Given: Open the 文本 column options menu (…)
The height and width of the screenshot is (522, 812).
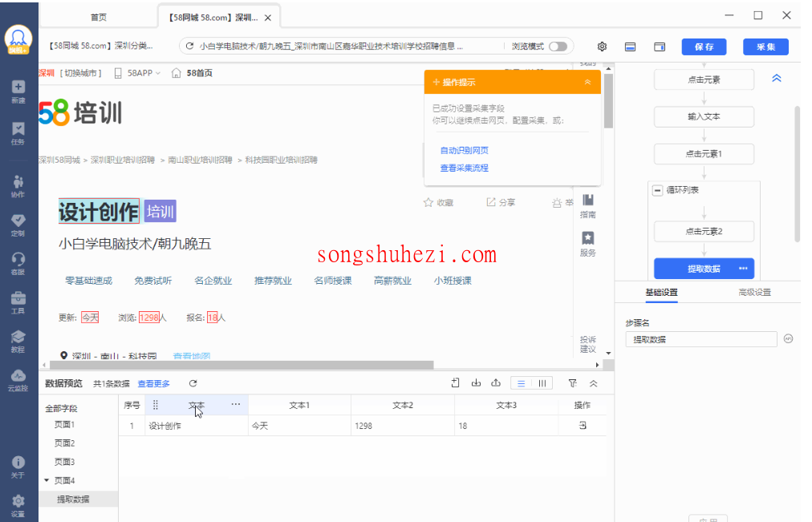Looking at the screenshot, I should click(236, 405).
